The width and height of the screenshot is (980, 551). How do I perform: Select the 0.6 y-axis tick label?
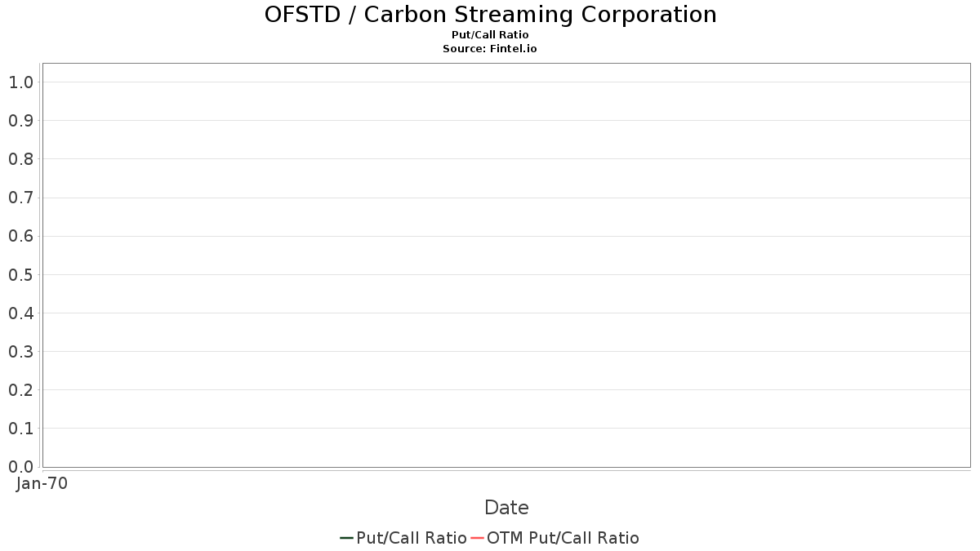pyautogui.click(x=20, y=236)
